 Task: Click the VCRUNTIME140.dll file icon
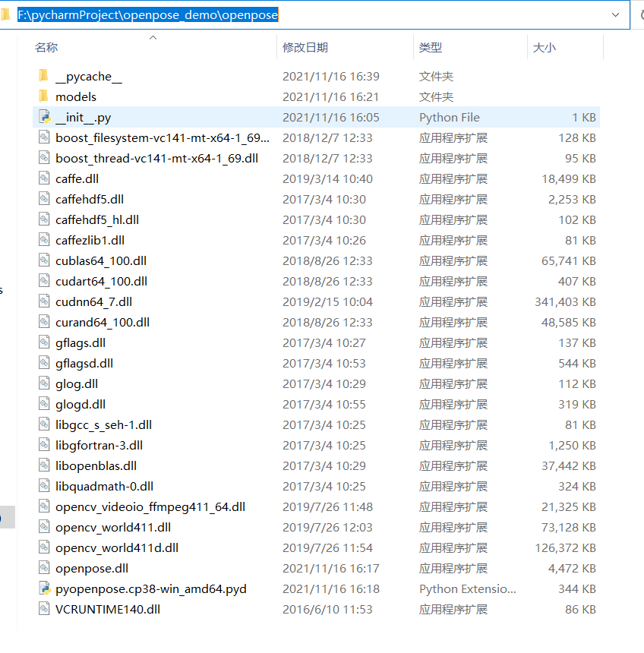click(x=46, y=608)
